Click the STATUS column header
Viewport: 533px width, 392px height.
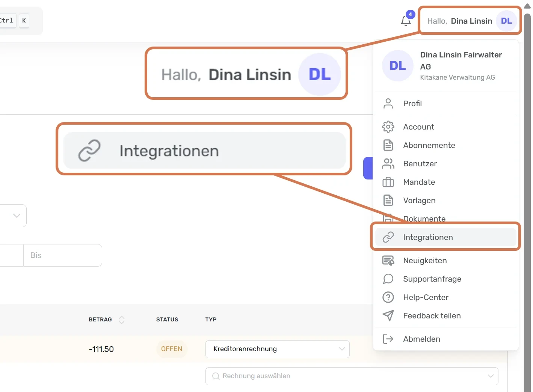pyautogui.click(x=167, y=320)
